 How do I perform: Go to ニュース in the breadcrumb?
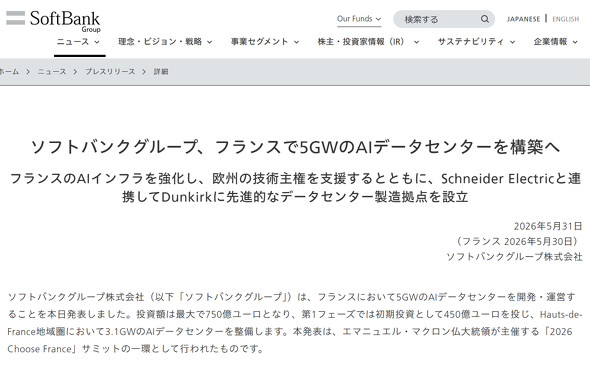pos(52,71)
